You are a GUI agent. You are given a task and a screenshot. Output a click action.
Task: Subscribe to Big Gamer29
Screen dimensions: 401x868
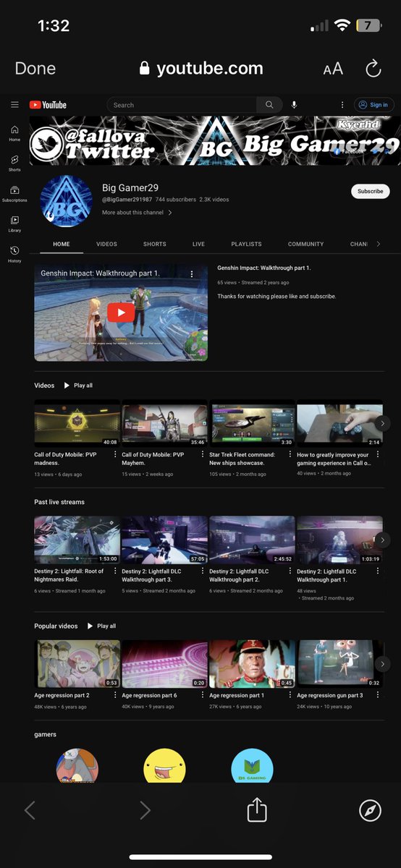point(371,192)
